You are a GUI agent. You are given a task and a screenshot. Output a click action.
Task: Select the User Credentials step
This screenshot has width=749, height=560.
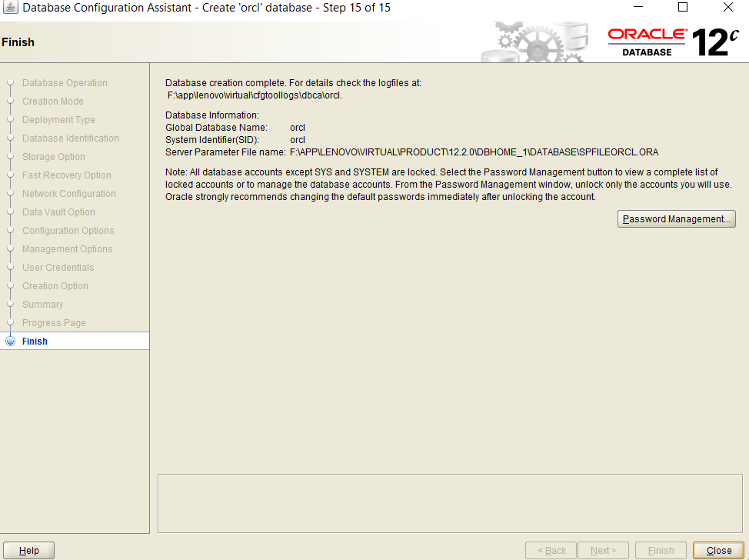coord(58,268)
